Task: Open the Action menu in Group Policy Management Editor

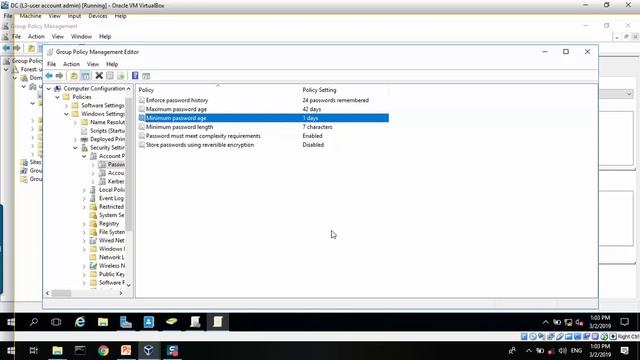Action: [71, 64]
